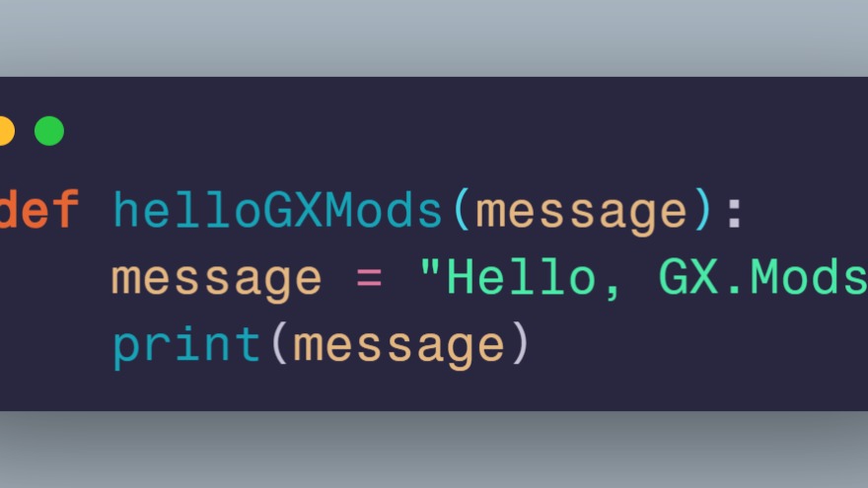
Task: Click the closing parenthesis of print call
Action: [x=521, y=343]
